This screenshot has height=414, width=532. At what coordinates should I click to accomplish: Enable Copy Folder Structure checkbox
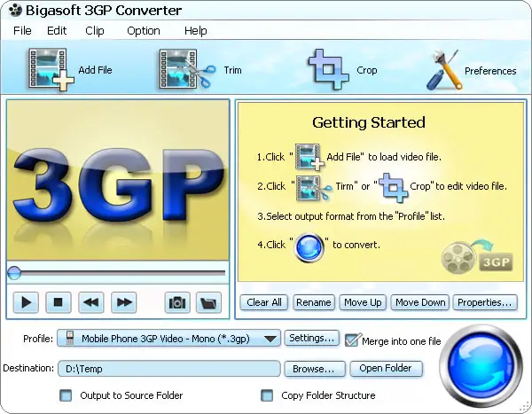267,395
